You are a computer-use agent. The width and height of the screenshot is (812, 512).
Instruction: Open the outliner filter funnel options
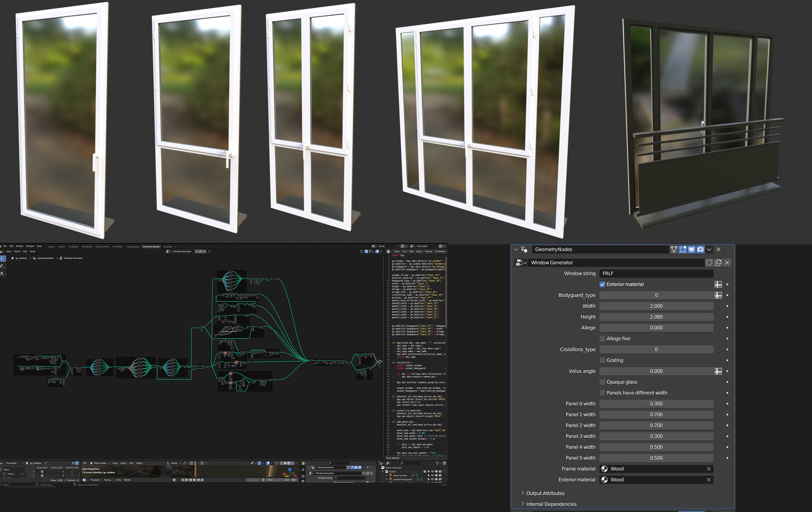[437, 464]
